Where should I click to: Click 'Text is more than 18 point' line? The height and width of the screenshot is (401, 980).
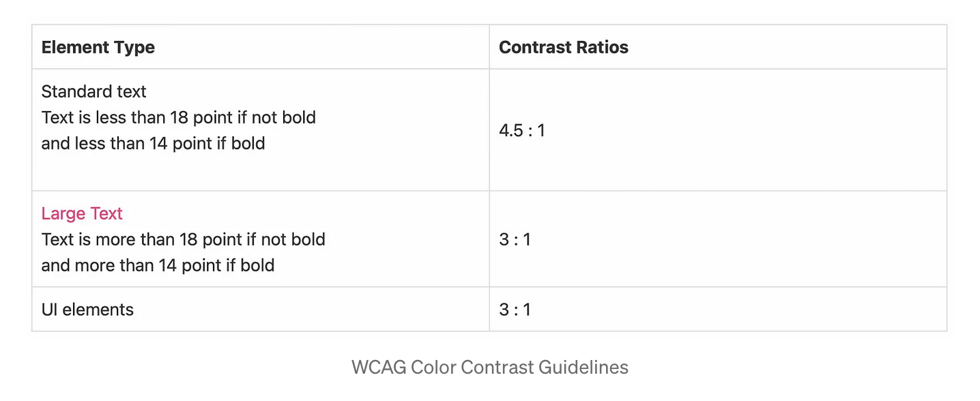pos(184,239)
